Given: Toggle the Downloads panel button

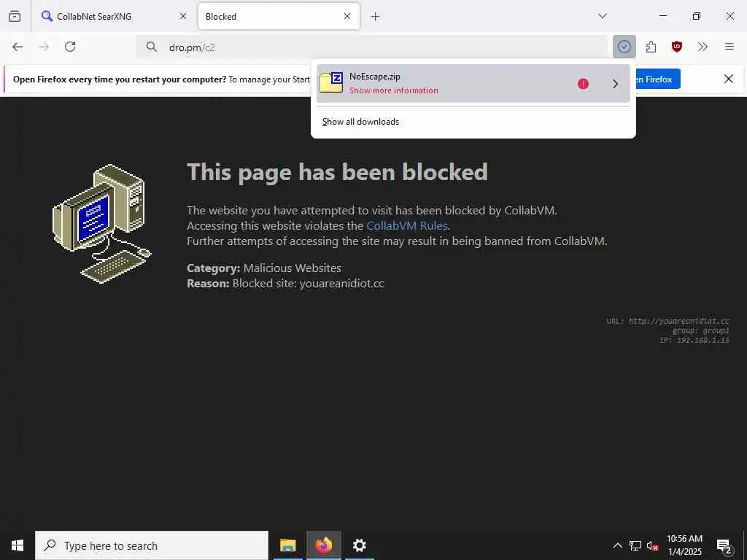Looking at the screenshot, I should 624,47.
